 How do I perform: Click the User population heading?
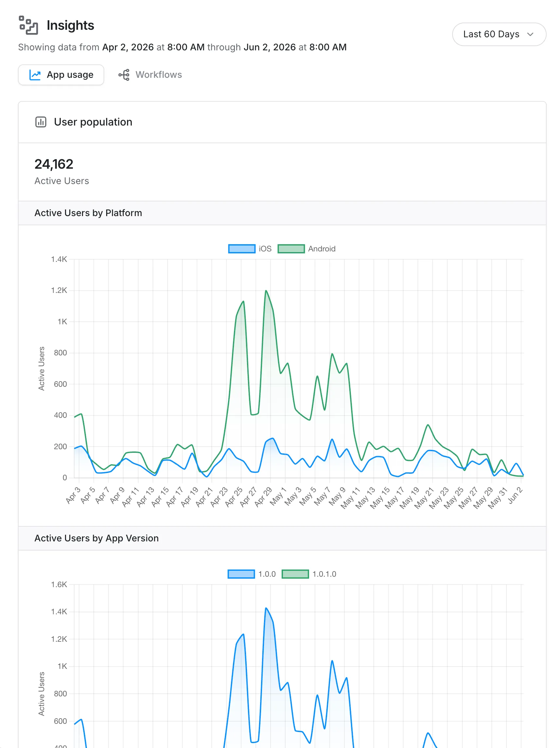coord(93,122)
